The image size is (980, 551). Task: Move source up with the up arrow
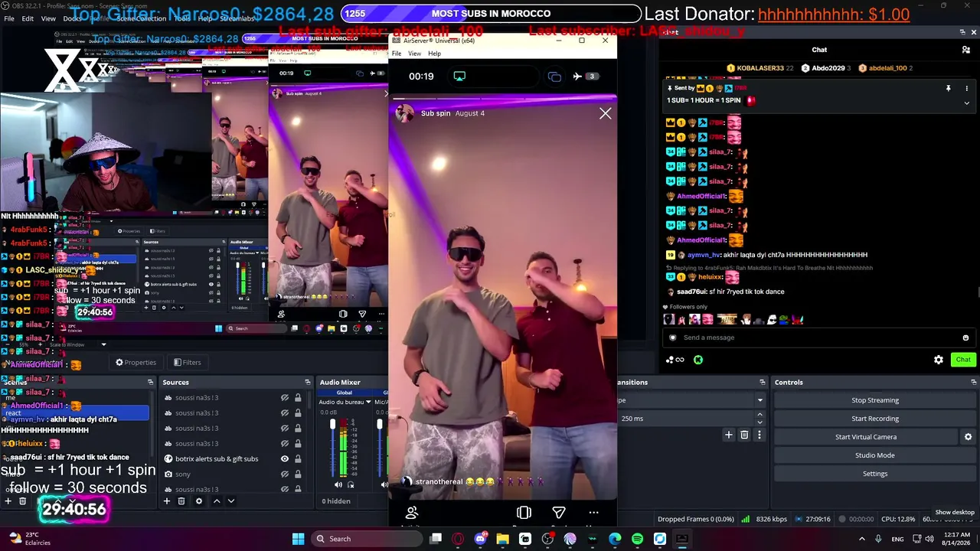point(217,501)
